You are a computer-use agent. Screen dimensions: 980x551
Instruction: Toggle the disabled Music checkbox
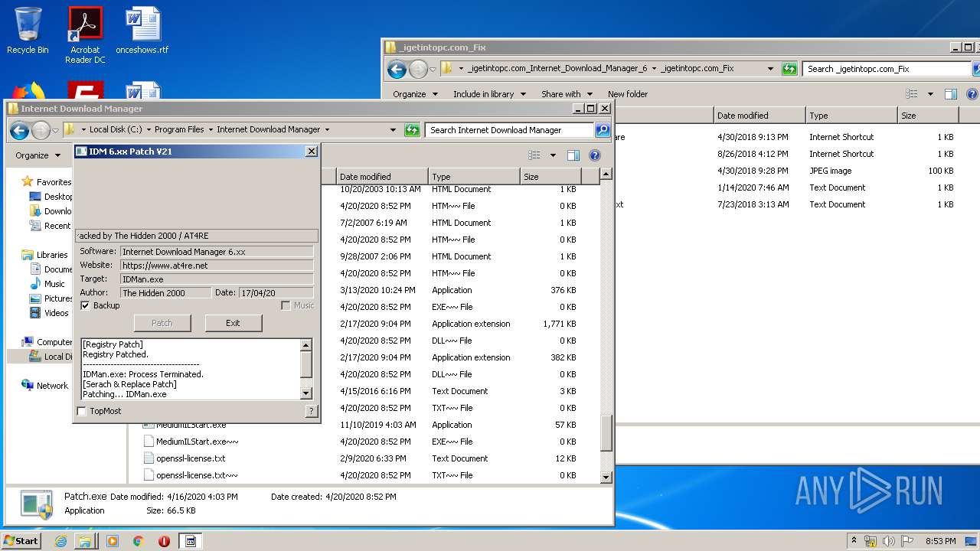pos(286,305)
